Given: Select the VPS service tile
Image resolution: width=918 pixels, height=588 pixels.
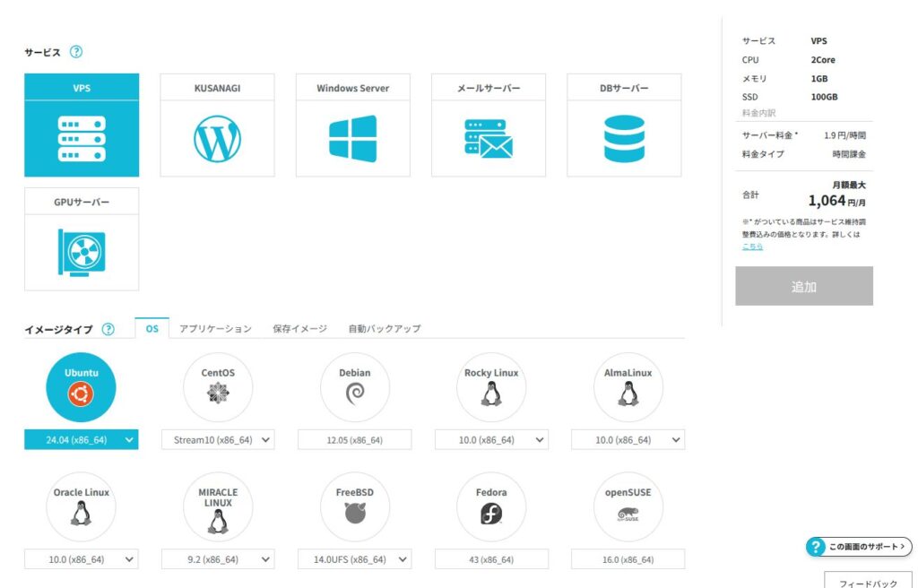Looking at the screenshot, I should [82, 125].
